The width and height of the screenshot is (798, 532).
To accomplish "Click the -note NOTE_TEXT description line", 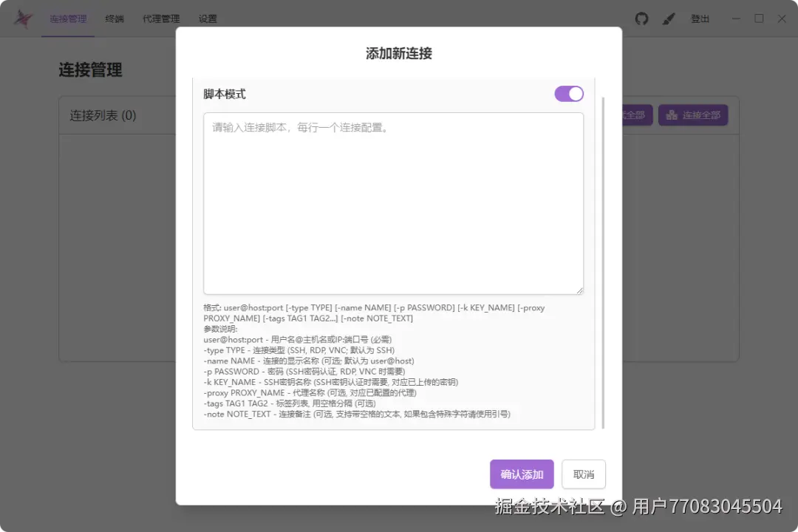I will point(357,415).
